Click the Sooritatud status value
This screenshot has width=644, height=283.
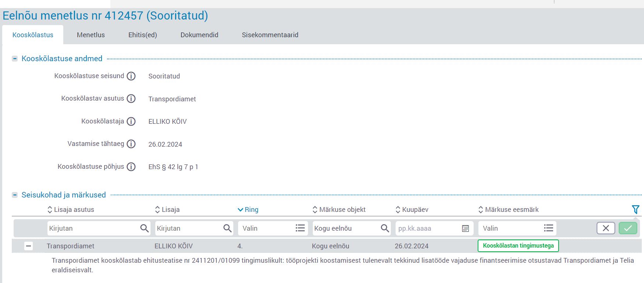coord(164,76)
